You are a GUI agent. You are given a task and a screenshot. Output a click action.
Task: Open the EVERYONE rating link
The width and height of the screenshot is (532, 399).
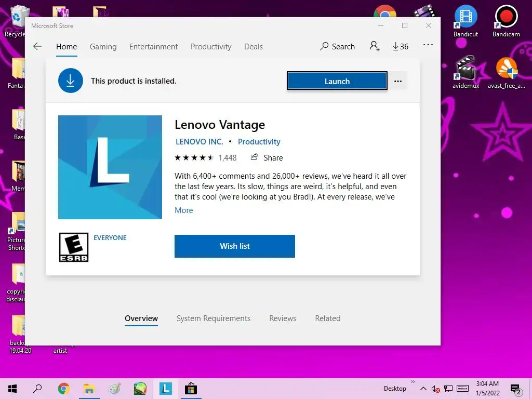pos(110,238)
